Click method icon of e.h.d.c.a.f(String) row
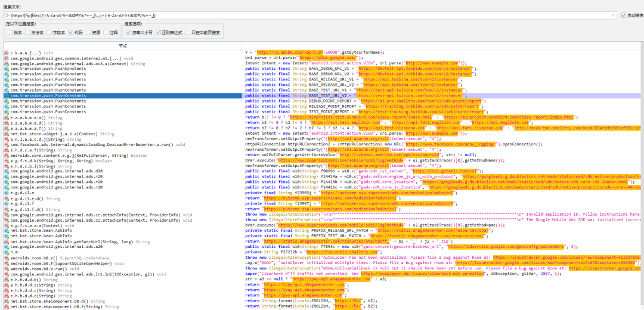Image resolution: width=644 pixels, height=310 pixels. click(x=6, y=150)
